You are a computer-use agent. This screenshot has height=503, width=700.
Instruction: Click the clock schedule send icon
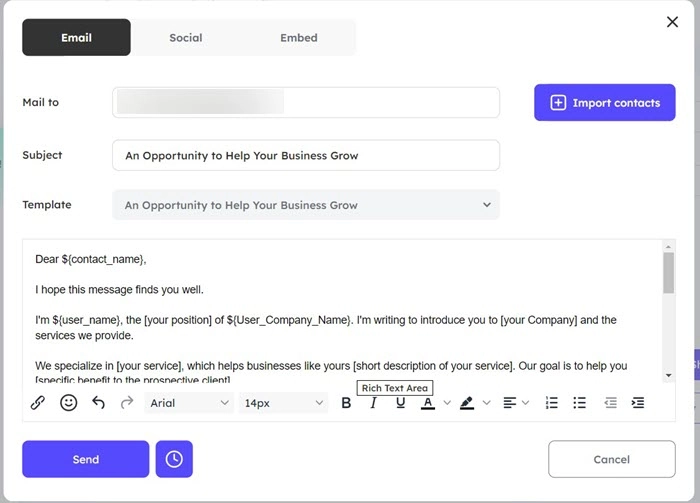(174, 459)
